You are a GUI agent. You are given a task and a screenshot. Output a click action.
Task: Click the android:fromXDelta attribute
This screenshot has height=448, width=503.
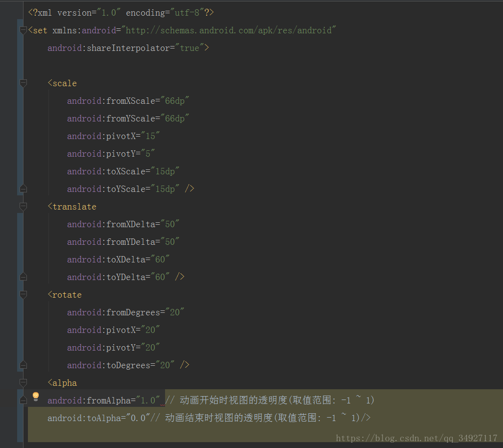[111, 224]
